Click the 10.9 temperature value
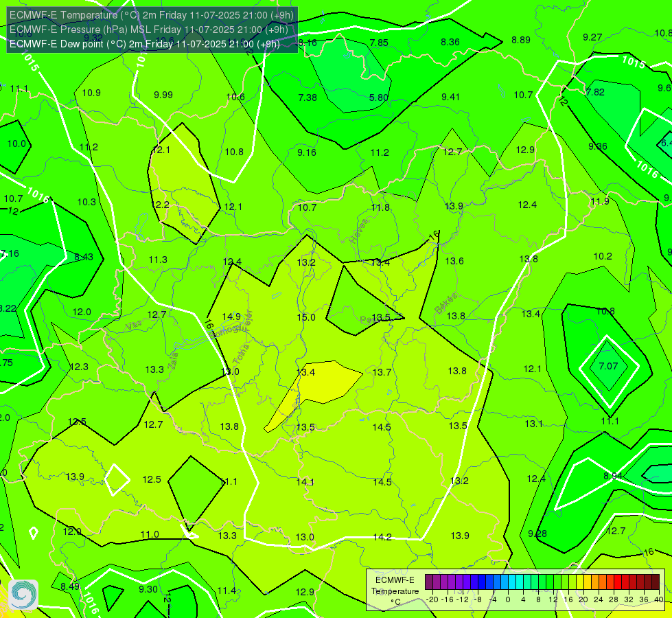The height and width of the screenshot is (618, 672). click(91, 93)
